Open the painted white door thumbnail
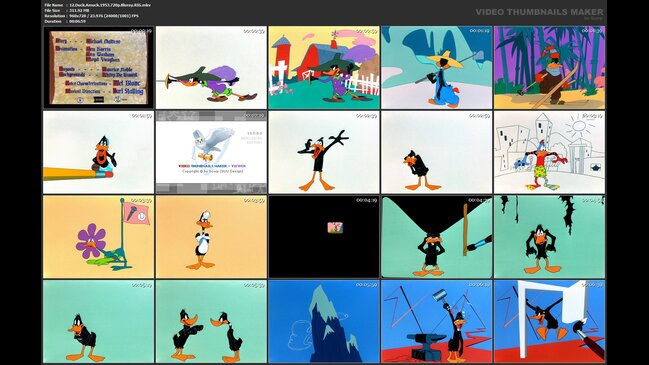The width and height of the screenshot is (649, 365). [x=549, y=322]
